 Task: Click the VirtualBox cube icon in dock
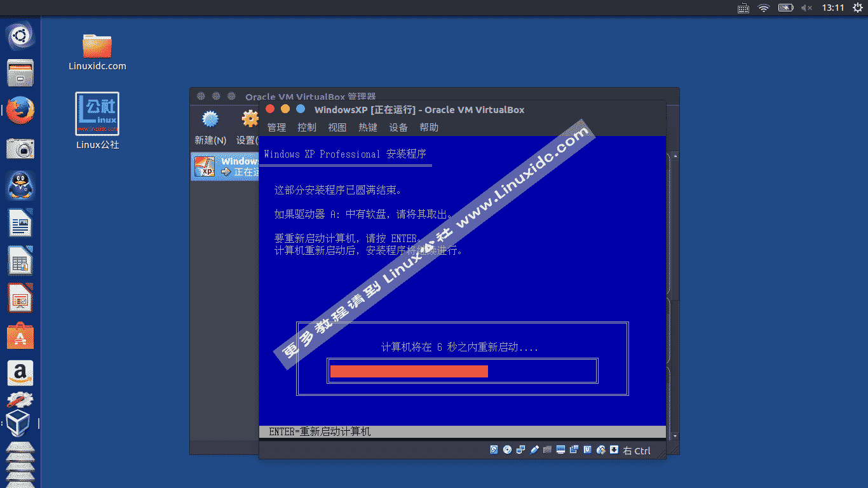click(19, 423)
